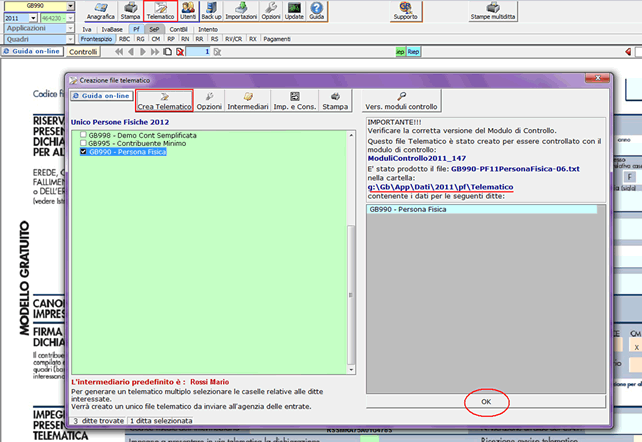Open the RV/CR quadro tab
The width and height of the screenshot is (642, 442).
point(233,39)
